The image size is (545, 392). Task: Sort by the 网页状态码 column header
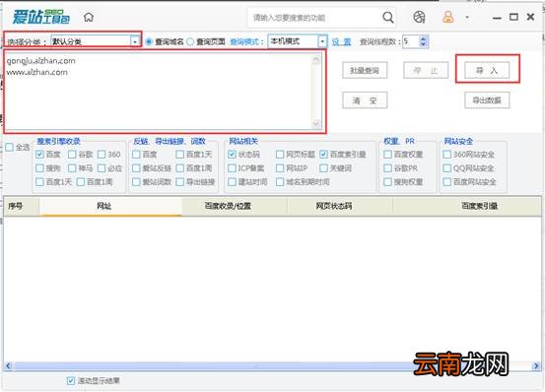(x=340, y=206)
